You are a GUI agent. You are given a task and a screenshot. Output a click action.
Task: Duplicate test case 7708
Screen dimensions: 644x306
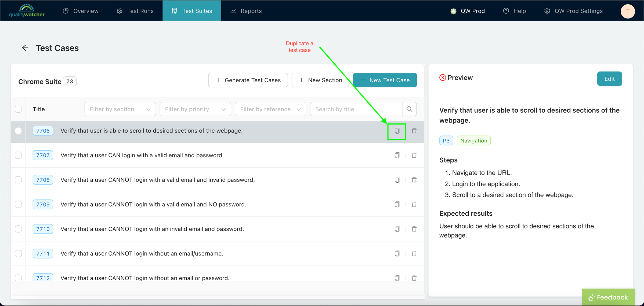pos(397,180)
